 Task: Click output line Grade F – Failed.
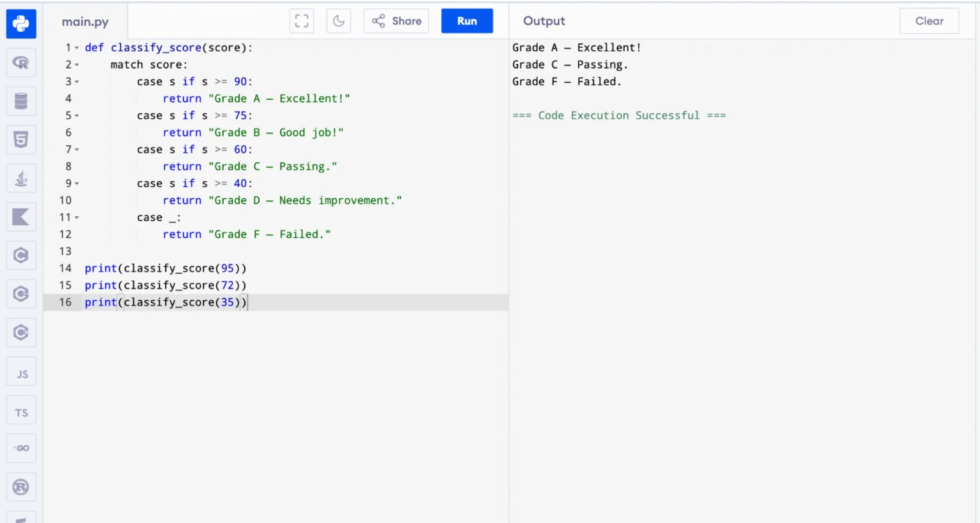pos(567,81)
